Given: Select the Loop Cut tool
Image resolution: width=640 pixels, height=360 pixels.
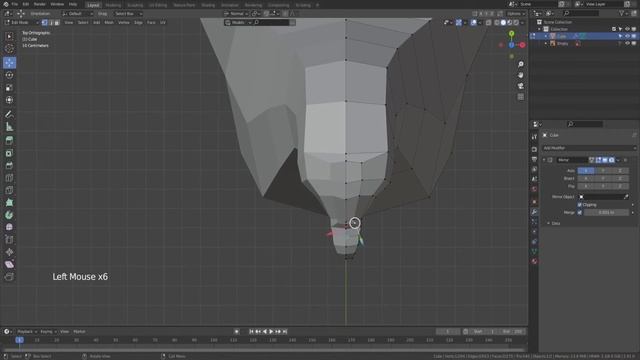Looking at the screenshot, I should 9,178.
